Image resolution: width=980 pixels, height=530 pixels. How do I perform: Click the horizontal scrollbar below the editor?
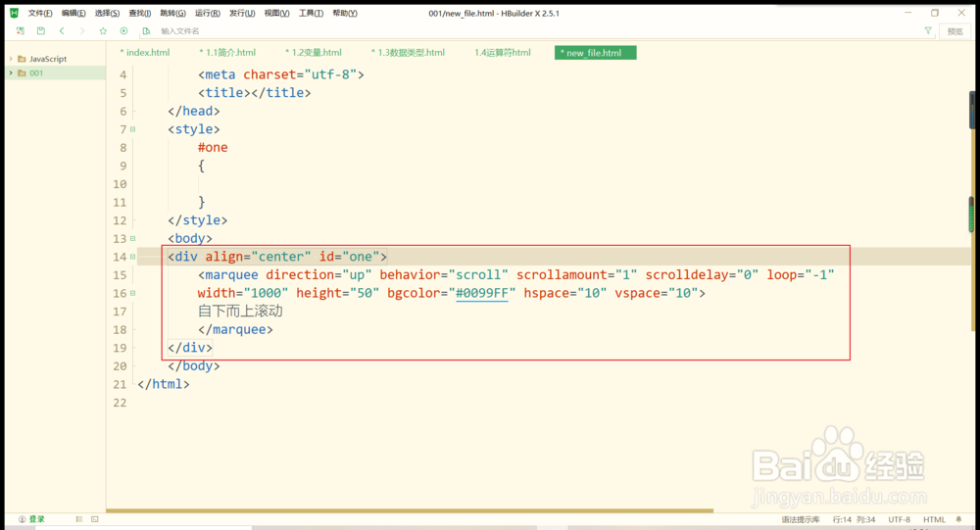410,510
